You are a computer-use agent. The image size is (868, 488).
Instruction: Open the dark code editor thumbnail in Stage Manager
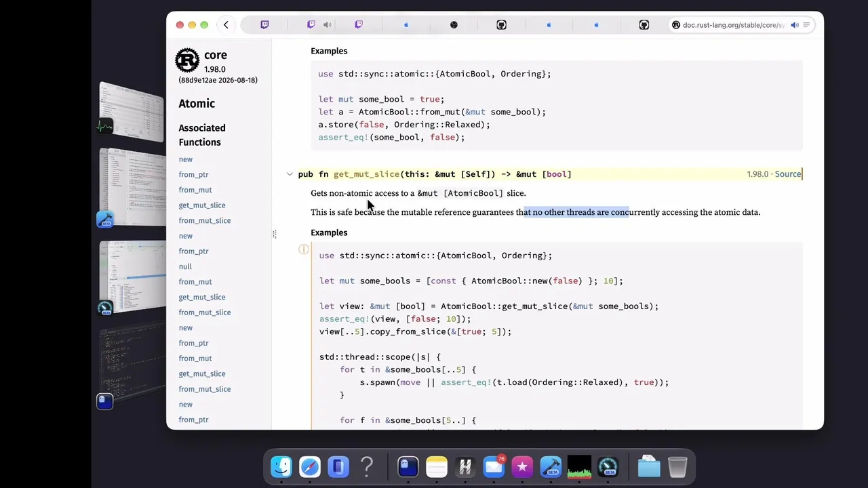[132, 366]
